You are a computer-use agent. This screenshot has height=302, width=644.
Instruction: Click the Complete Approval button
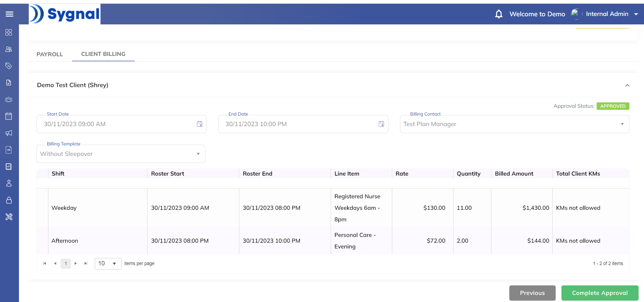pos(599,293)
